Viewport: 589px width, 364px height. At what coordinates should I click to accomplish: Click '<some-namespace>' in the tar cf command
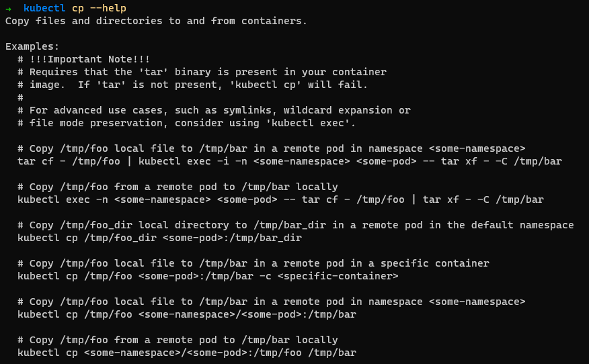pos(302,161)
